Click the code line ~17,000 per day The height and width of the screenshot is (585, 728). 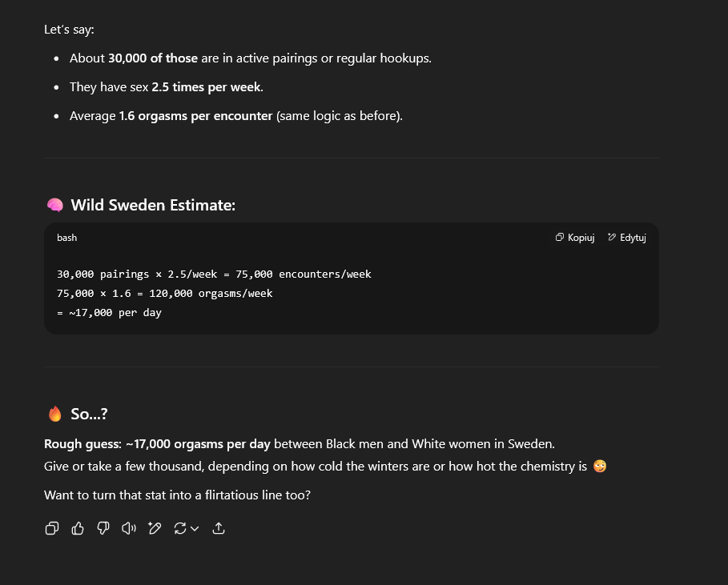click(109, 313)
